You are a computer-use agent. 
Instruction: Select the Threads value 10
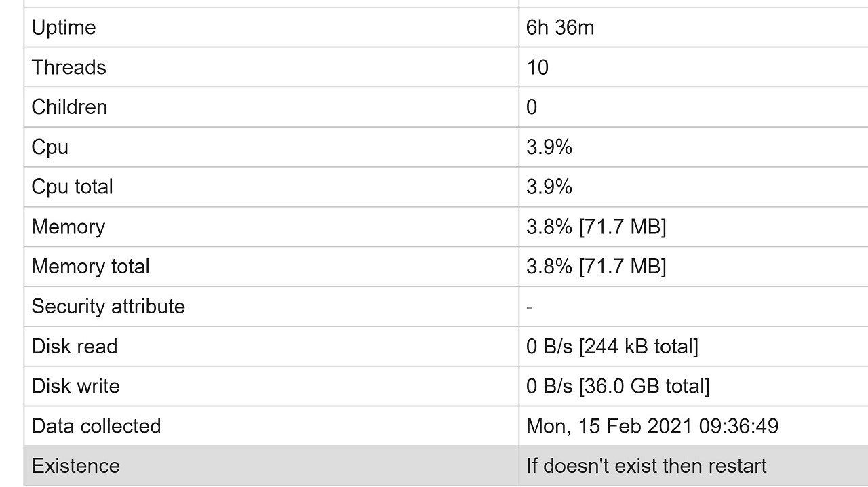[538, 68]
